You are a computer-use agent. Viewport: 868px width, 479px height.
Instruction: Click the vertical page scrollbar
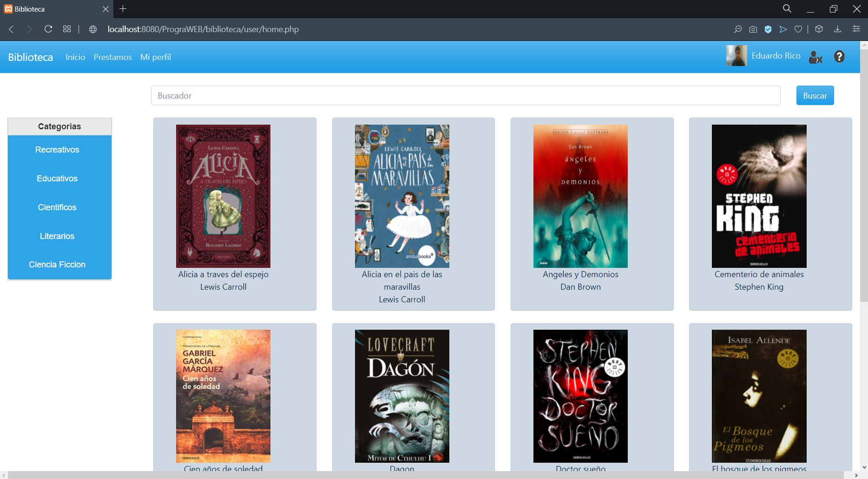pyautogui.click(x=864, y=176)
